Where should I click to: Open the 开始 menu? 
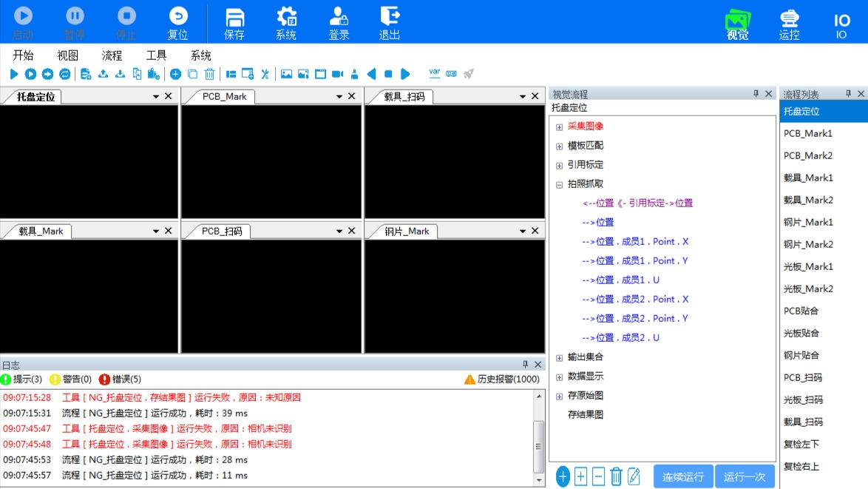pyautogui.click(x=23, y=55)
